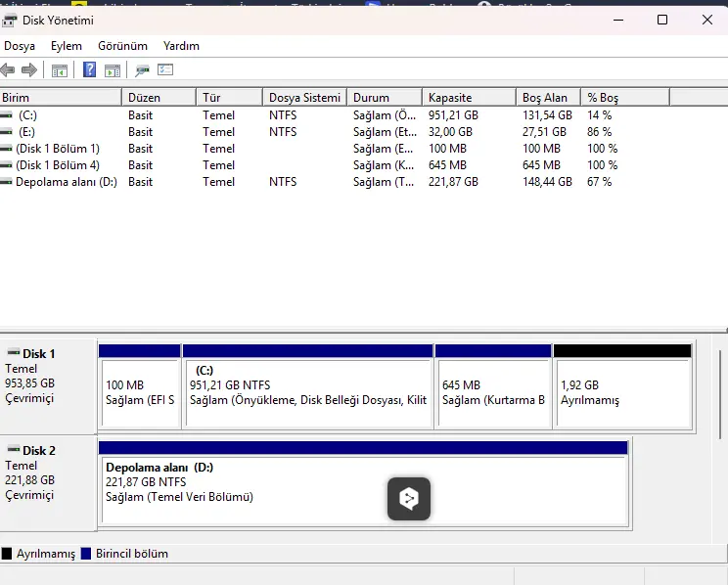728x585 pixels.
Task: Click the 32,00 GB capacity cell
Action: coord(450,132)
